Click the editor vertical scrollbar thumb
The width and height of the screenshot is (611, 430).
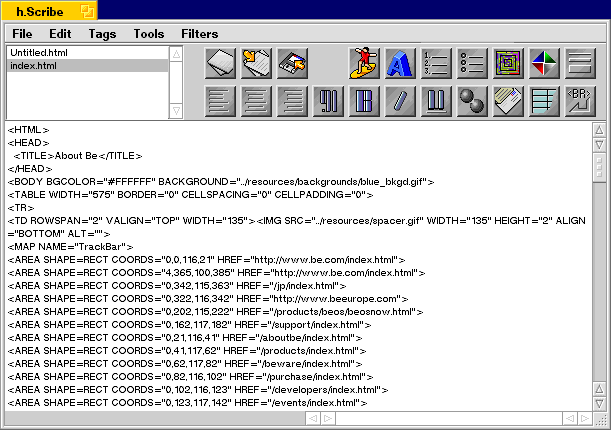coord(599,167)
